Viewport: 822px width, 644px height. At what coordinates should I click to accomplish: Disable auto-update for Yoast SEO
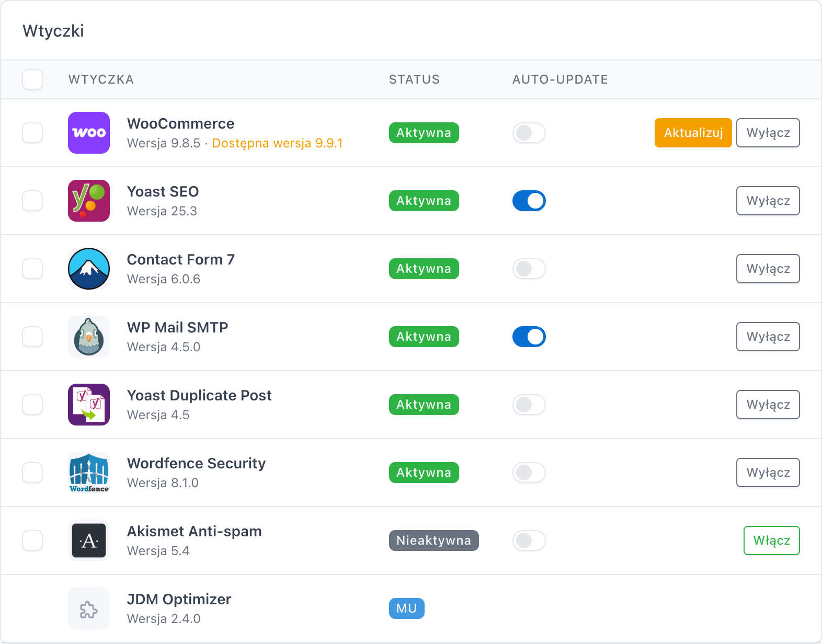[x=529, y=201]
